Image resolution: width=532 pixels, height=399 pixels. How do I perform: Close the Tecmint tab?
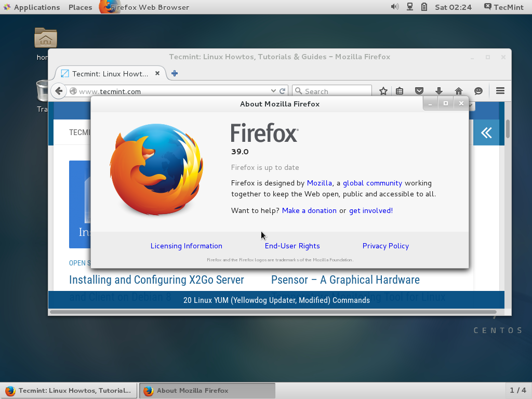tap(157, 73)
